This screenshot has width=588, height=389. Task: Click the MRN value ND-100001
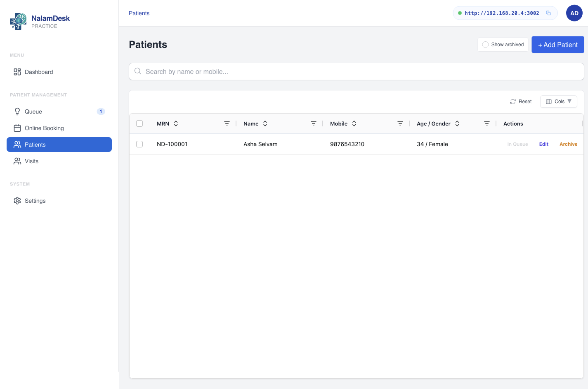(x=172, y=144)
